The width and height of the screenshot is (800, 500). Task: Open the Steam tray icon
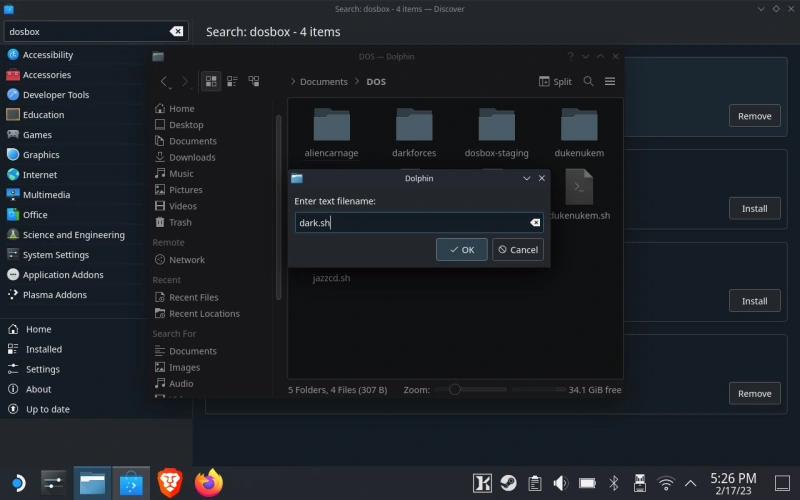(508, 484)
